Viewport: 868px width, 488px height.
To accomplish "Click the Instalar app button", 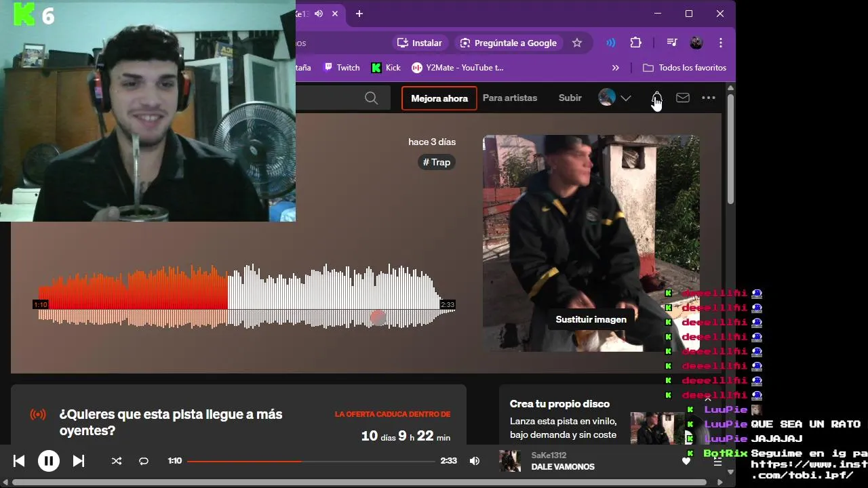I will (x=420, y=43).
